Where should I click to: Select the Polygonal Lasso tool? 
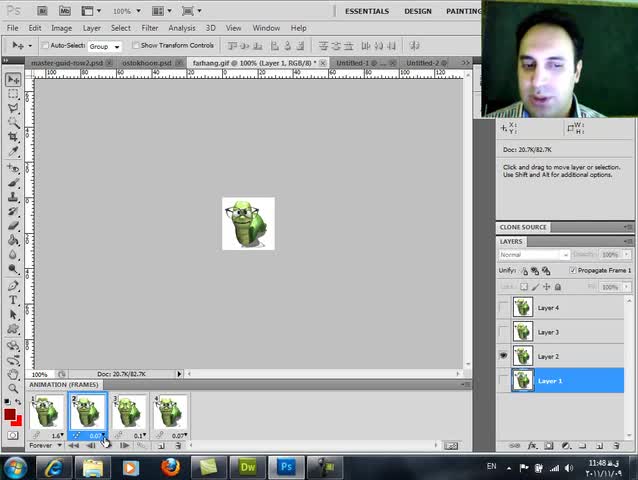[x=13, y=108]
